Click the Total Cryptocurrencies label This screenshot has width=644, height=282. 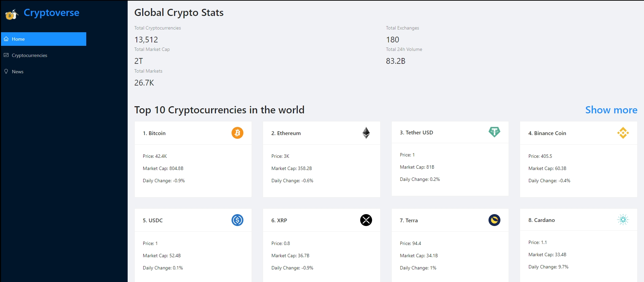(x=158, y=28)
